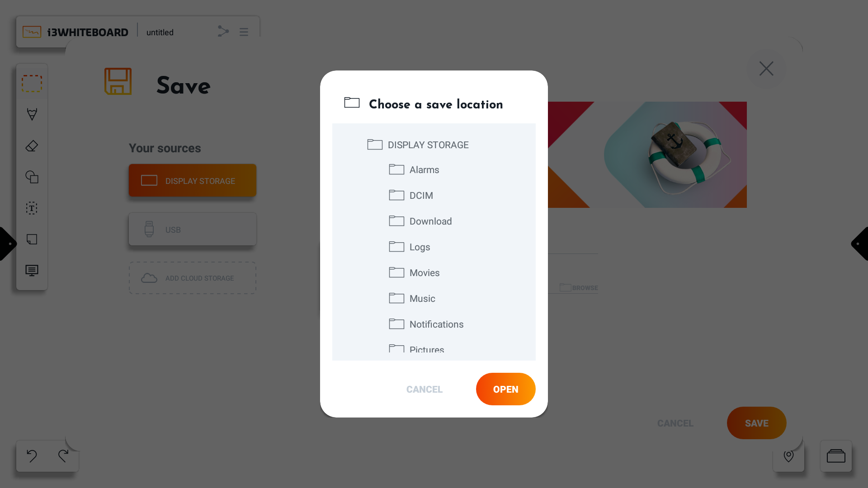This screenshot has height=488, width=868.
Task: Add a sticky note
Action: click(x=32, y=239)
